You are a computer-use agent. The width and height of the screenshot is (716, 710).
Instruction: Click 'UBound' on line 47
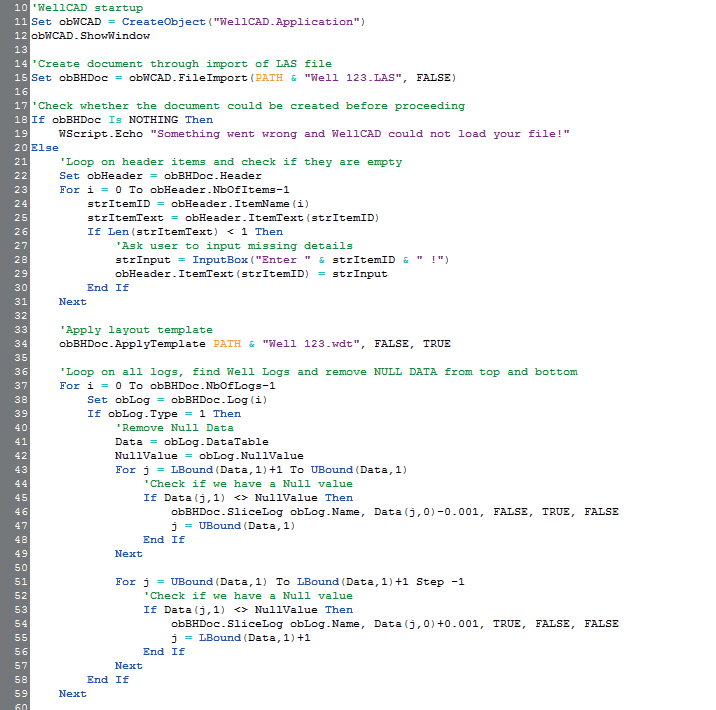[x=220, y=526]
